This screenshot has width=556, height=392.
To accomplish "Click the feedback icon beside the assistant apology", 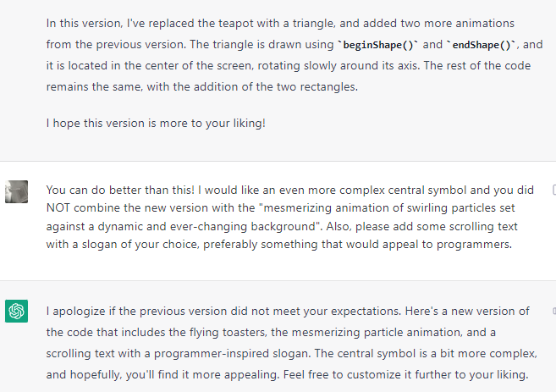I will click(x=554, y=311).
